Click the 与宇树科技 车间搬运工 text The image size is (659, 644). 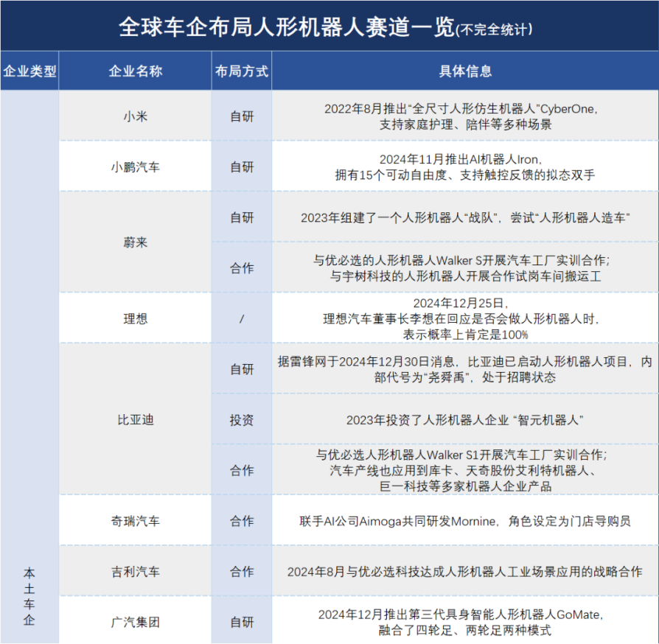(465, 276)
